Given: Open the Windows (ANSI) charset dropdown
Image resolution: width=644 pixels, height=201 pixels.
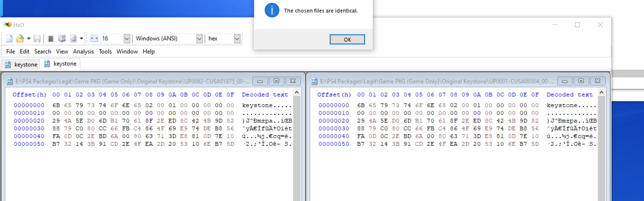Looking at the screenshot, I should (x=199, y=39).
